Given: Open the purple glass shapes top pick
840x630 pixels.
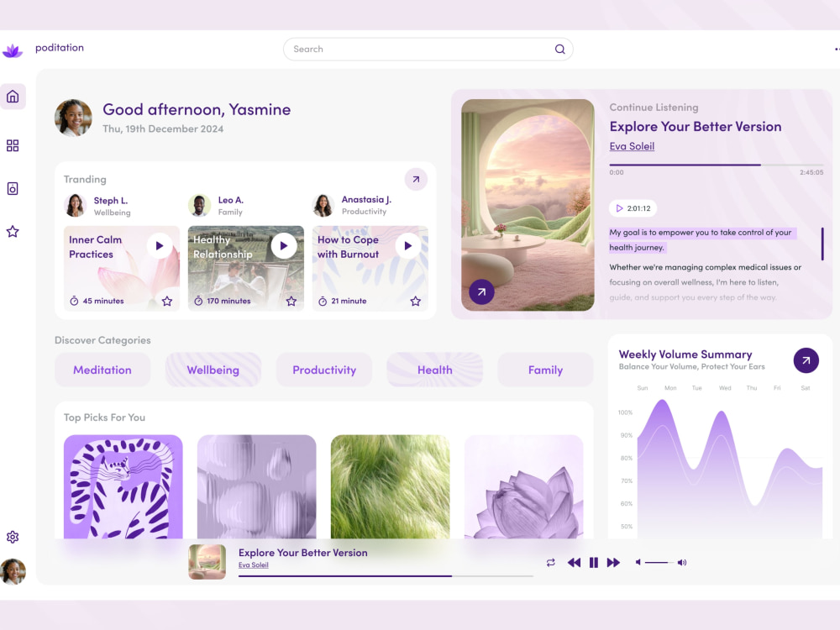Looking at the screenshot, I should tap(256, 486).
